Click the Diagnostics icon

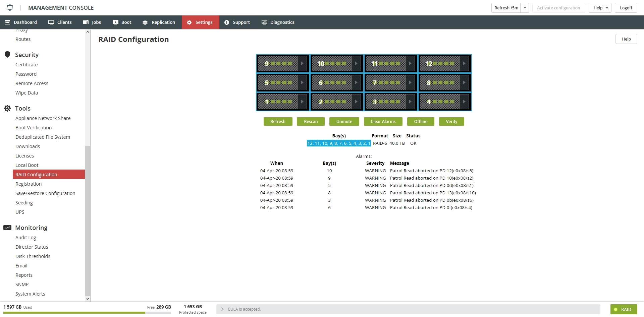pyautogui.click(x=264, y=22)
